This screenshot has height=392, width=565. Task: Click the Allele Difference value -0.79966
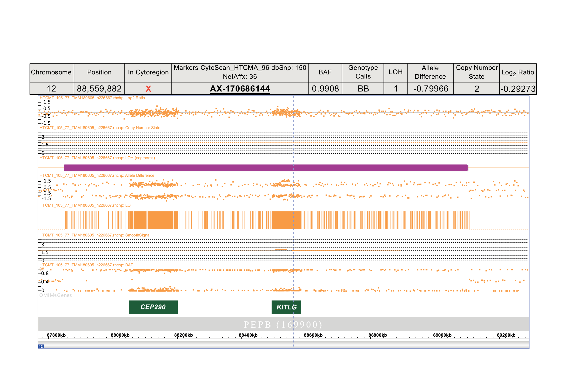pyautogui.click(x=430, y=89)
